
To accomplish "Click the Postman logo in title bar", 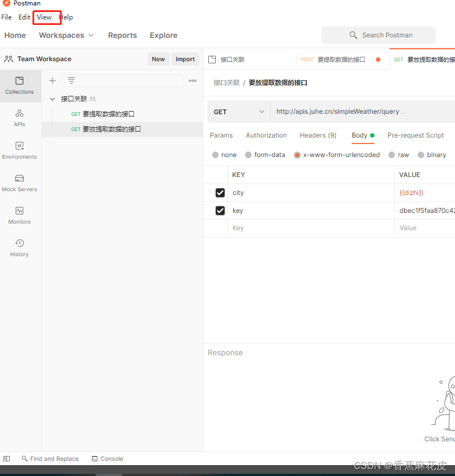I will (x=6, y=3).
